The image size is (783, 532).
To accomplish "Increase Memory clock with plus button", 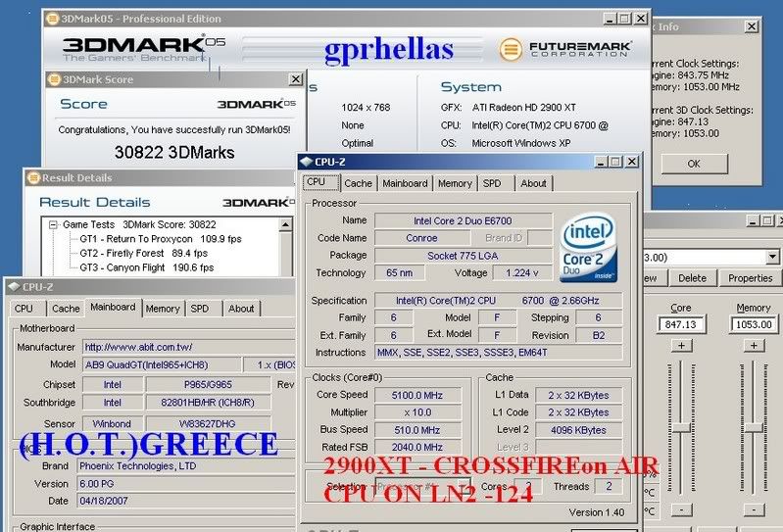I will coord(754,345).
